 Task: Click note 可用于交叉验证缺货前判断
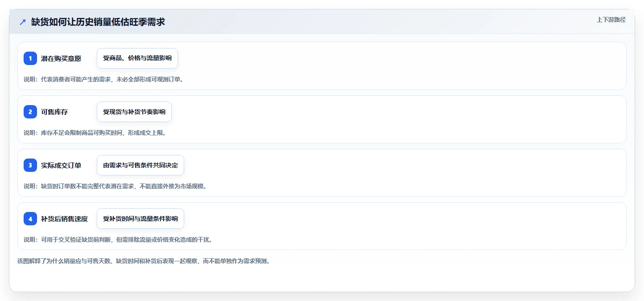coord(118,240)
